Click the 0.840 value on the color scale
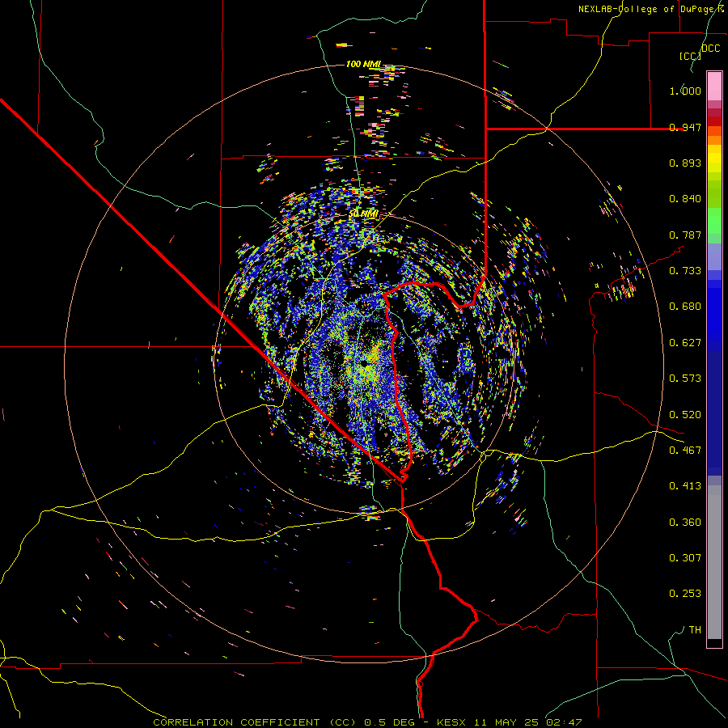728x728 pixels. [685, 199]
